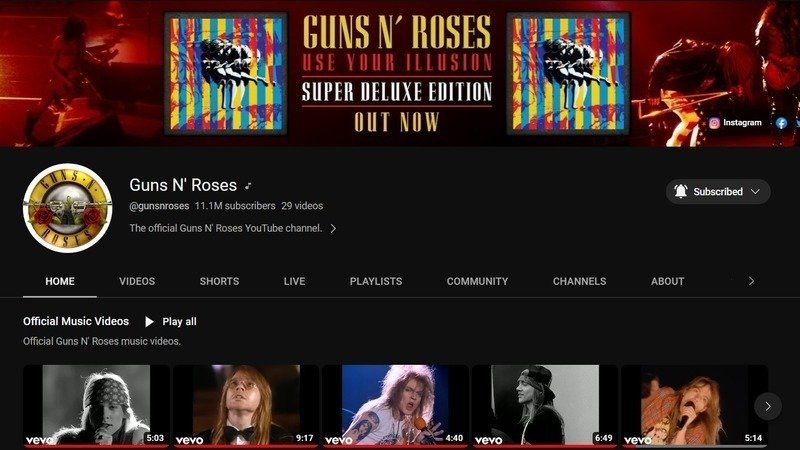The width and height of the screenshot is (800, 450).
Task: Show more tabs with the right chevron
Action: (x=751, y=281)
